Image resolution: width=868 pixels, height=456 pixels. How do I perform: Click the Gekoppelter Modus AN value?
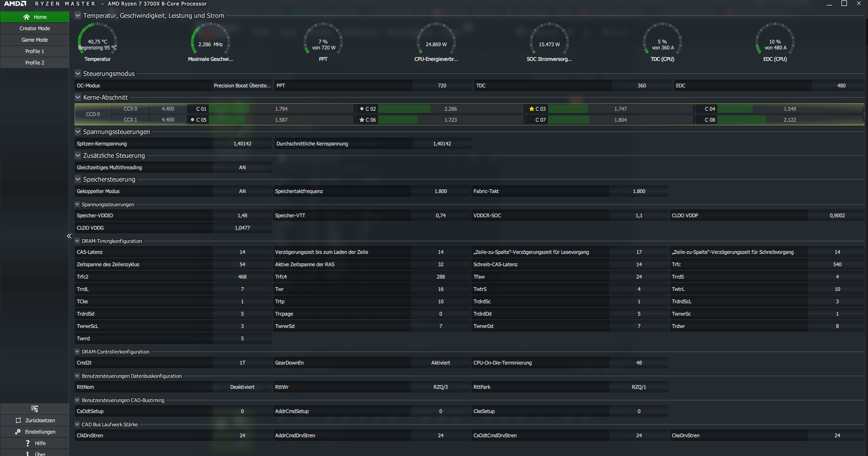[x=242, y=191]
